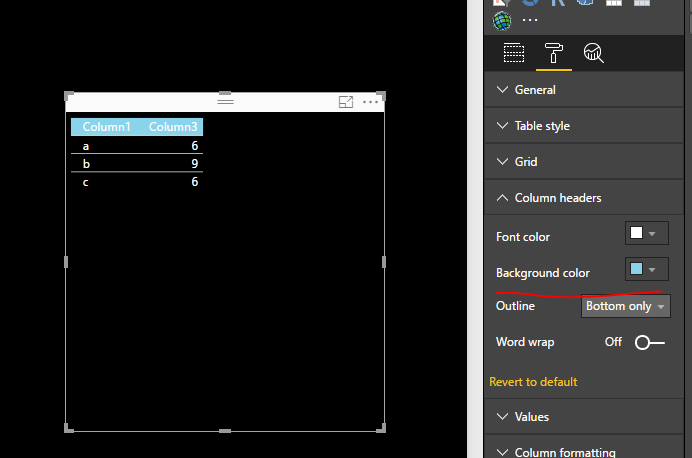Click the 'Background color' label
The width and height of the screenshot is (692, 458).
(x=543, y=273)
